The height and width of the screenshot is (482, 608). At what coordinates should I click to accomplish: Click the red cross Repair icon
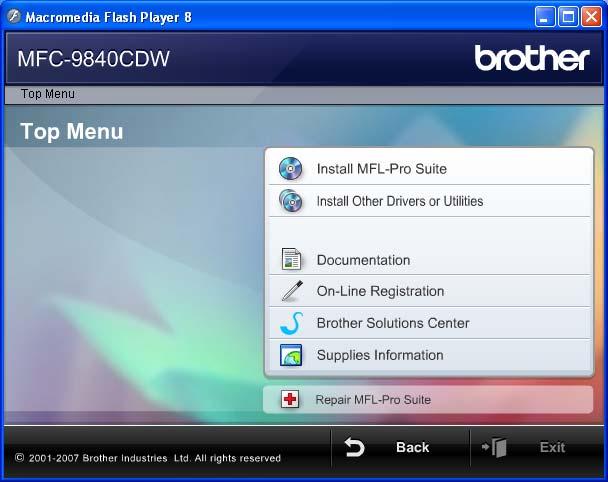click(x=290, y=399)
